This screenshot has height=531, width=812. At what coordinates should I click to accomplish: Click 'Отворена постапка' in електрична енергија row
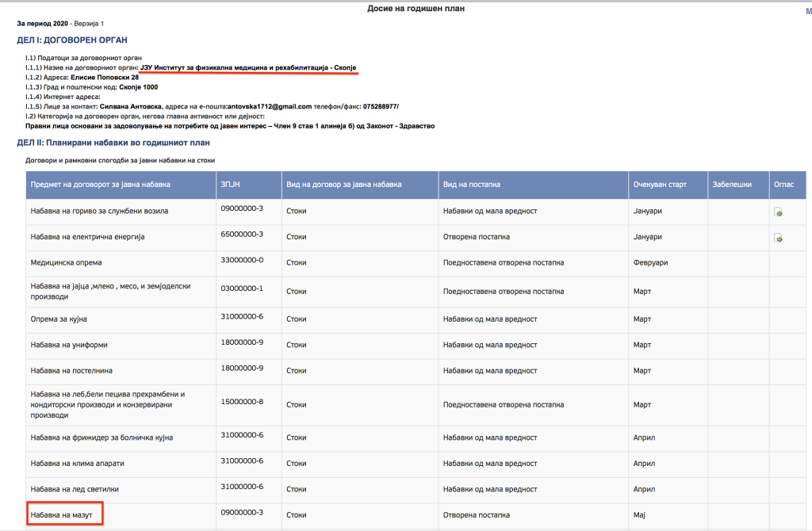point(477,237)
